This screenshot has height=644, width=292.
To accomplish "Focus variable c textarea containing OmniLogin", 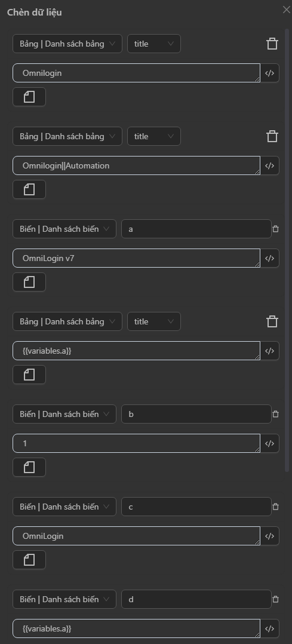I will click(x=136, y=536).
